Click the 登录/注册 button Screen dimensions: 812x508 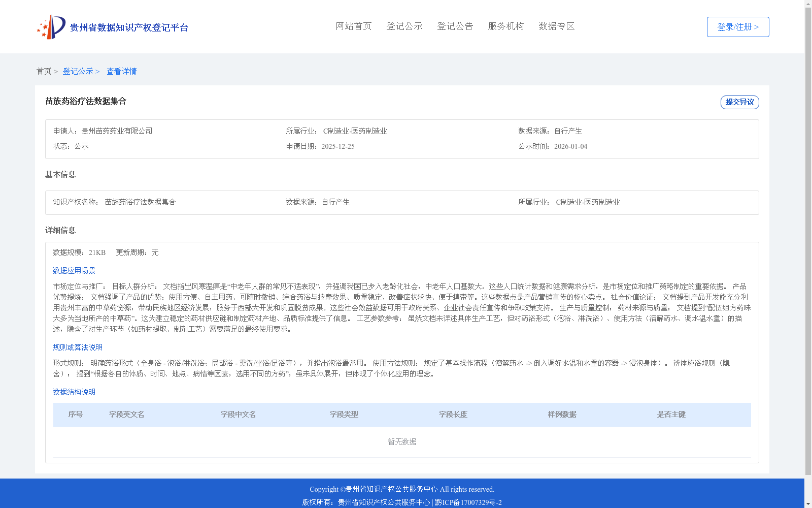pyautogui.click(x=738, y=27)
